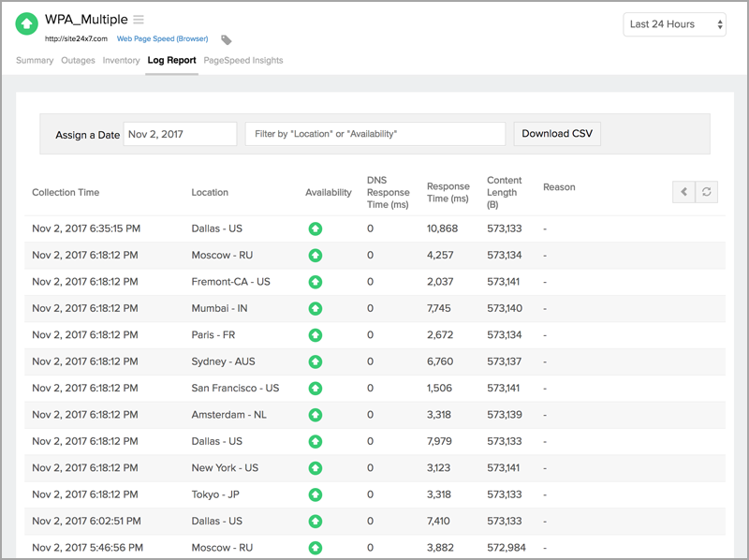Click availability icon for Sydney - AUS row
This screenshot has height=560, width=749.
[316, 361]
